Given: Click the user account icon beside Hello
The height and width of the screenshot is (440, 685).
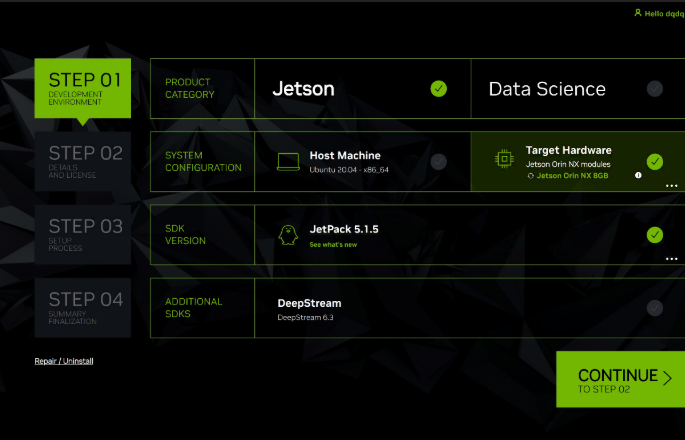Looking at the screenshot, I should click(638, 13).
